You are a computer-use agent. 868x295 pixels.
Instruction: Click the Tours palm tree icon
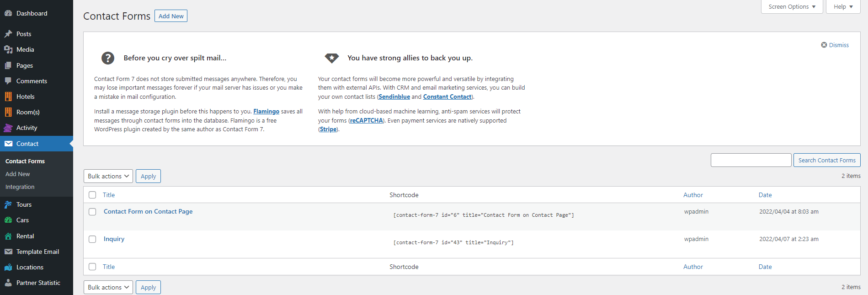click(8, 204)
